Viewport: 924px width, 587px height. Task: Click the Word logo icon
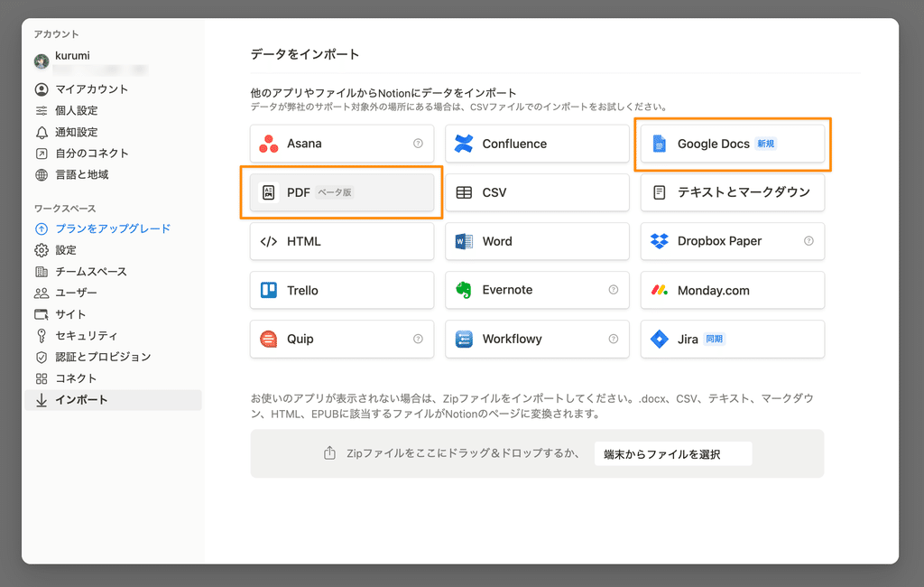[x=464, y=241]
